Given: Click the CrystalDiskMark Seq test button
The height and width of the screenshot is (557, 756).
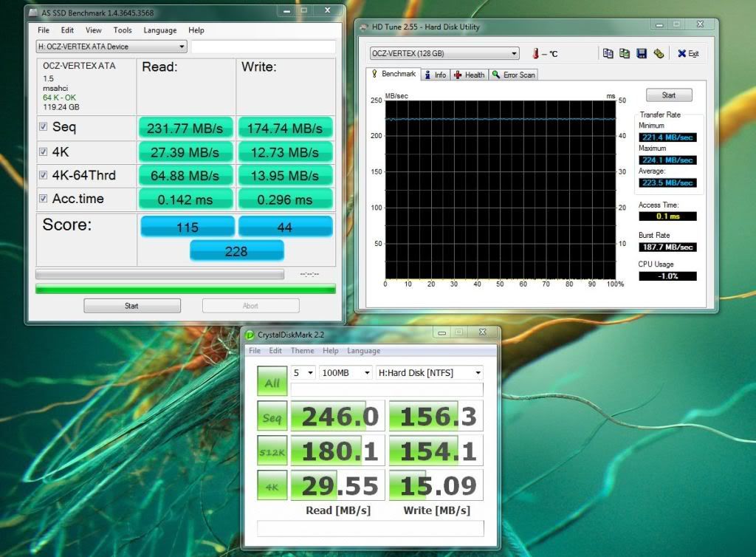Looking at the screenshot, I should click(x=272, y=416).
